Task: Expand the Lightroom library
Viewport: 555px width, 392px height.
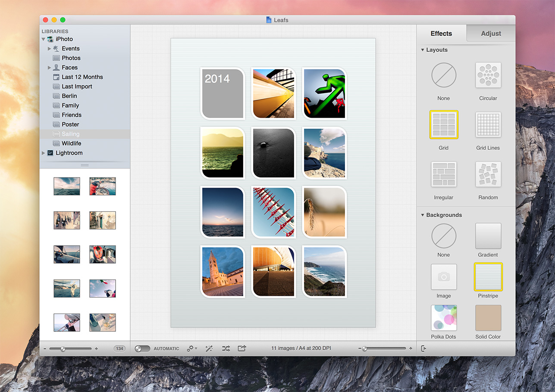Action: click(43, 153)
